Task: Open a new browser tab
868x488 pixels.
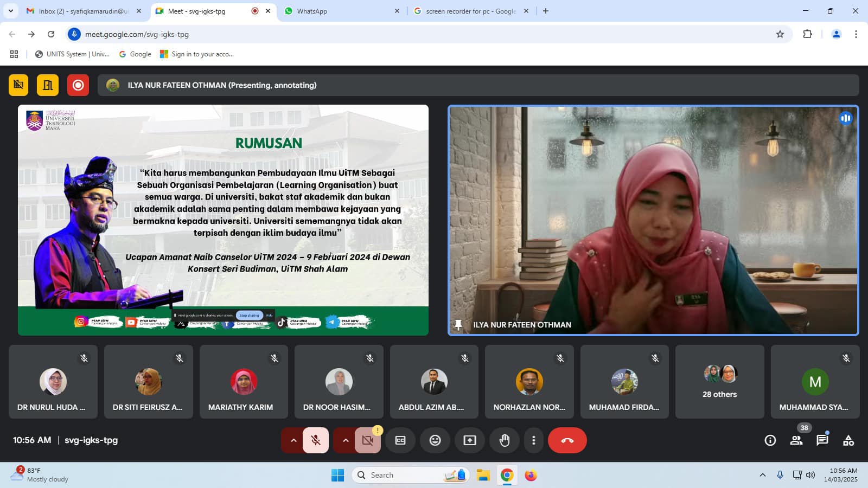Action: coord(546,11)
